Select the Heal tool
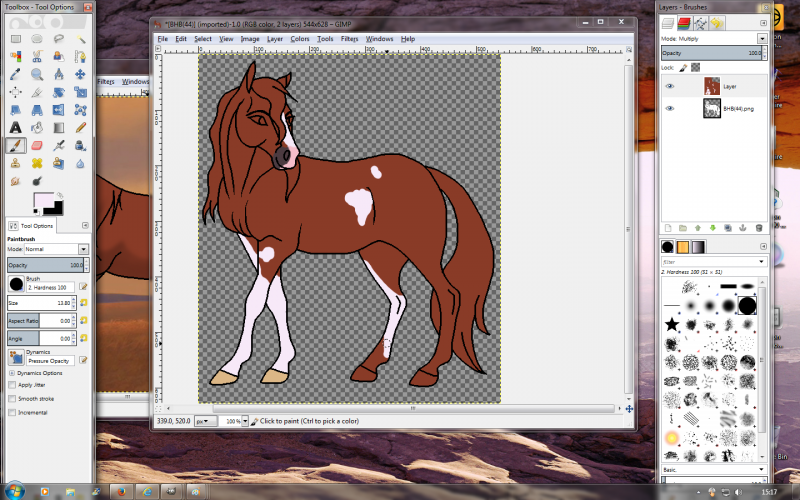Viewport: 800px width, 500px height. coord(37,163)
